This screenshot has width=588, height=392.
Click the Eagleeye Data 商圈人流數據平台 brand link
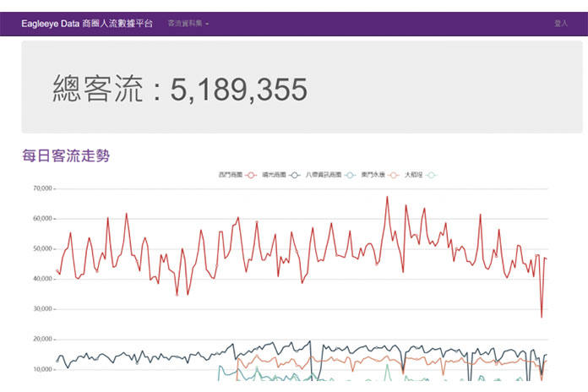point(87,24)
